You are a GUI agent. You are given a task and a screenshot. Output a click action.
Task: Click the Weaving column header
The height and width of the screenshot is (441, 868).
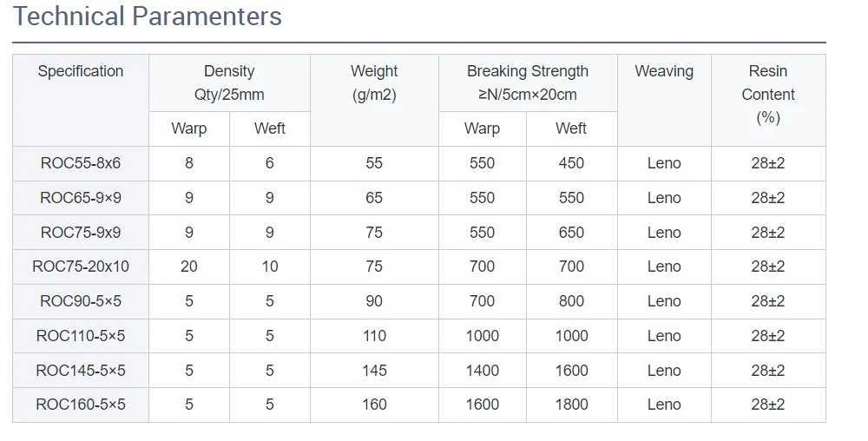click(x=664, y=100)
